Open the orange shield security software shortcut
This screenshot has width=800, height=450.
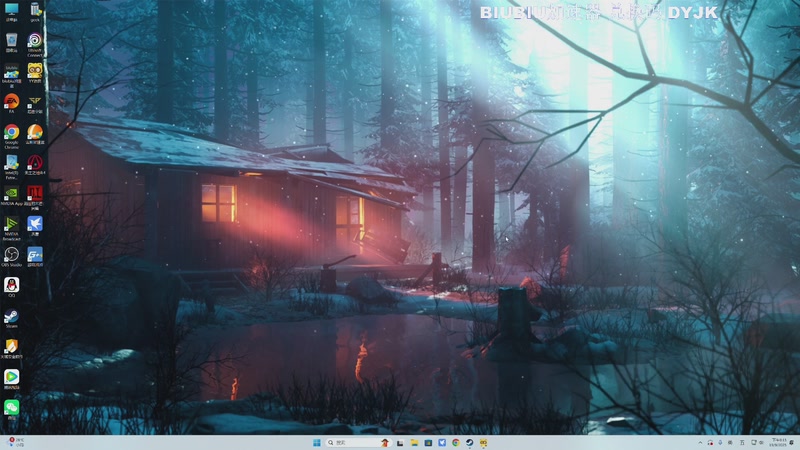pos(11,349)
